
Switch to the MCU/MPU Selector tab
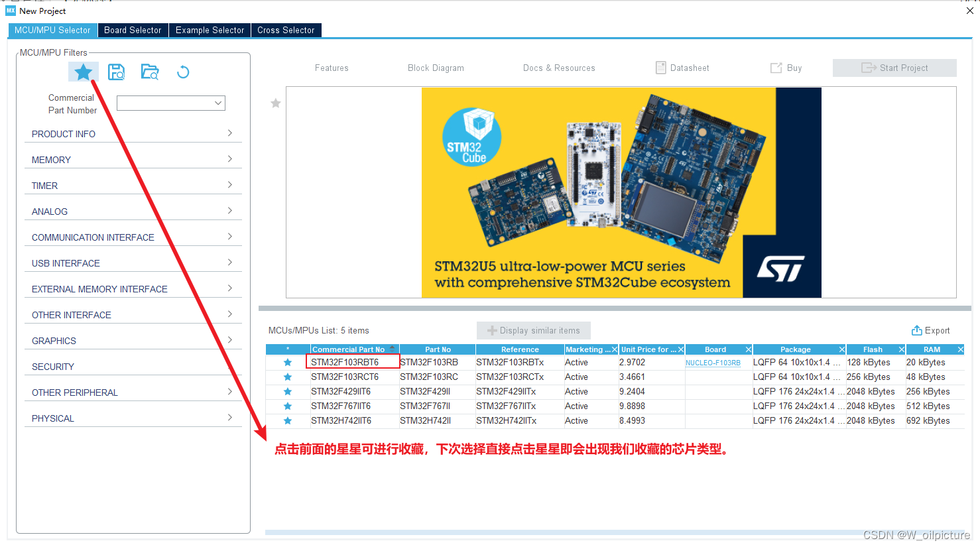tap(52, 30)
